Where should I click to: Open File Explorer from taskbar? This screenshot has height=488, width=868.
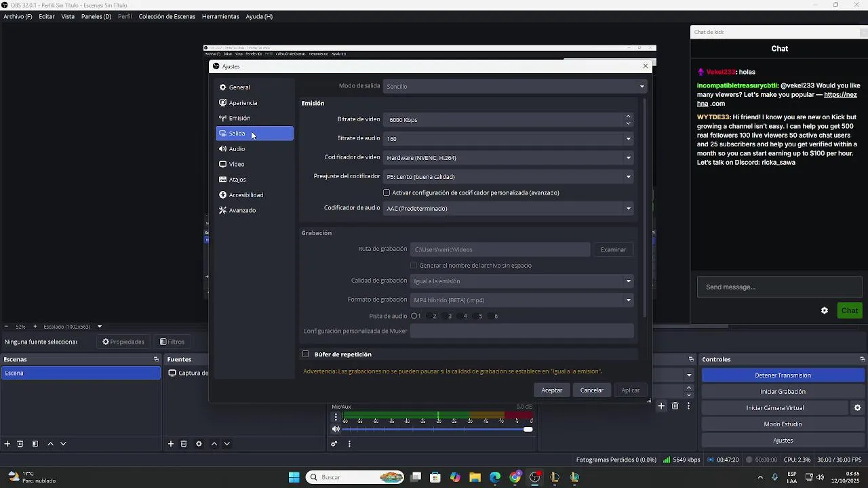(x=475, y=477)
